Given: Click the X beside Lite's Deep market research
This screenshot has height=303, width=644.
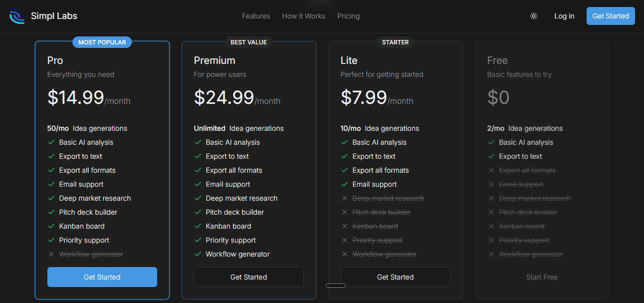Looking at the screenshot, I should pyautogui.click(x=344, y=198).
